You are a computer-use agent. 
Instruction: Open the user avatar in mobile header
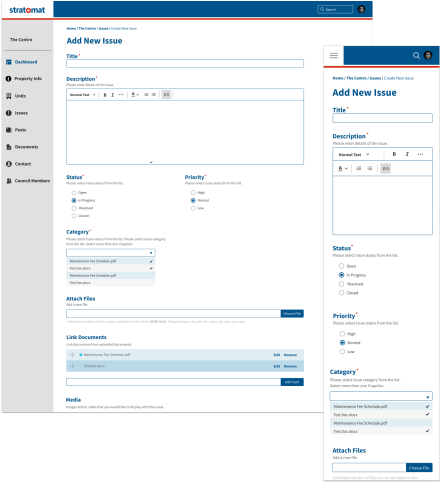tap(428, 55)
